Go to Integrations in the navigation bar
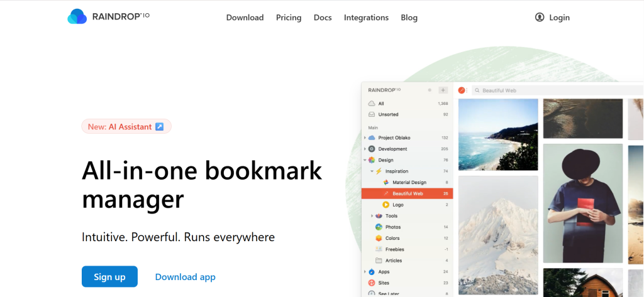Screen dimensions: 644x297 pyautogui.click(x=366, y=18)
